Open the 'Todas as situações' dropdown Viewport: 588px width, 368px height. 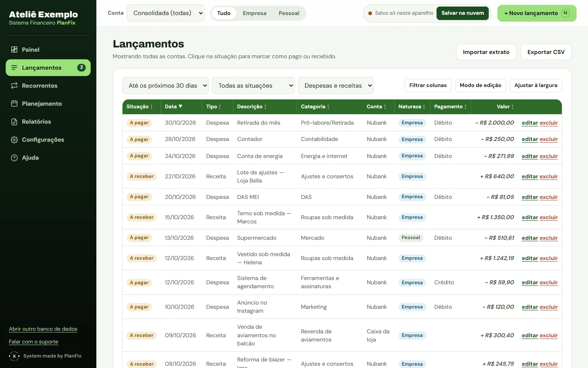click(x=253, y=85)
